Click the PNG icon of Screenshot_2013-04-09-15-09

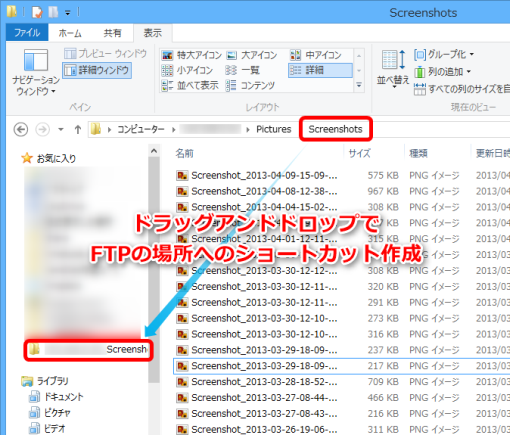click(x=182, y=175)
